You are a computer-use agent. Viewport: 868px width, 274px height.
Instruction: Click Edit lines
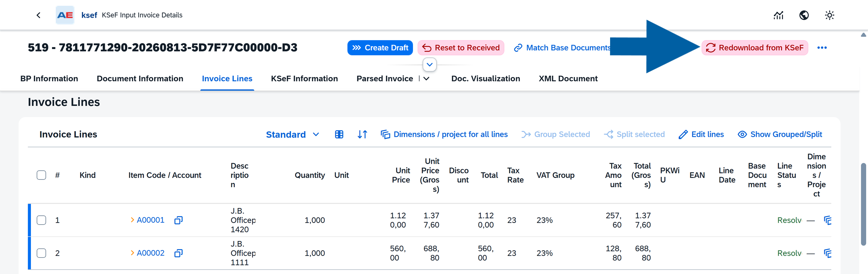point(701,134)
